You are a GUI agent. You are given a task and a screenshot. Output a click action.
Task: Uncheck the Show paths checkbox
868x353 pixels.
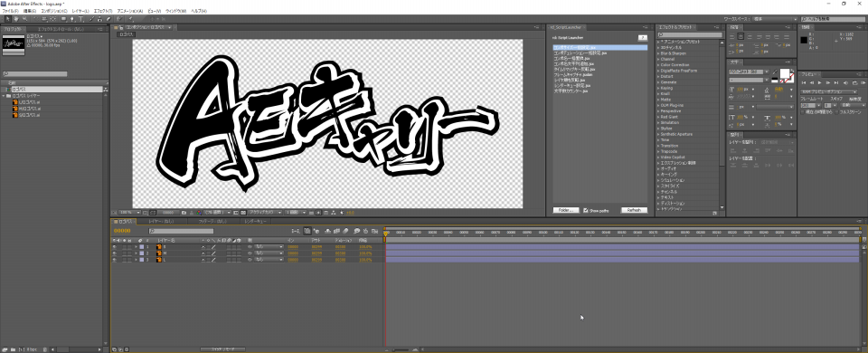(586, 211)
